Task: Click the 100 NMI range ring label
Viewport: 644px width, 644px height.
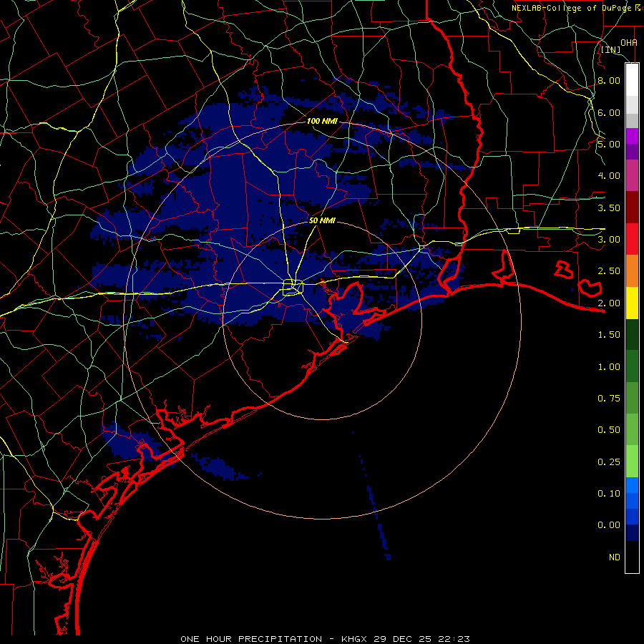Action: tap(322, 121)
